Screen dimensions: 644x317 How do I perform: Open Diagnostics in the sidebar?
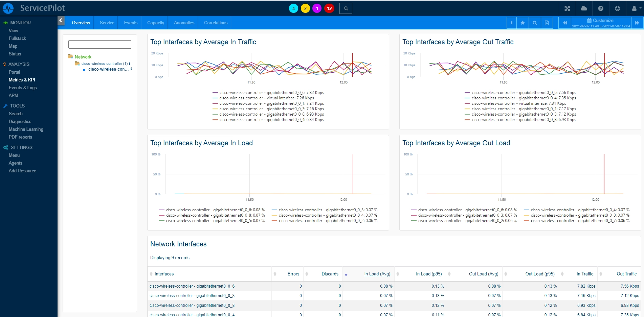20,121
